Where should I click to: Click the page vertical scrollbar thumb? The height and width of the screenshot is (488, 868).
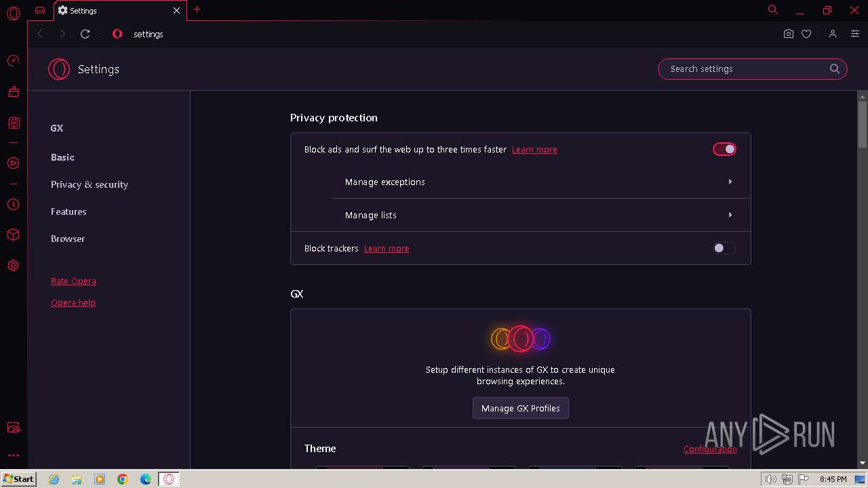[863, 124]
